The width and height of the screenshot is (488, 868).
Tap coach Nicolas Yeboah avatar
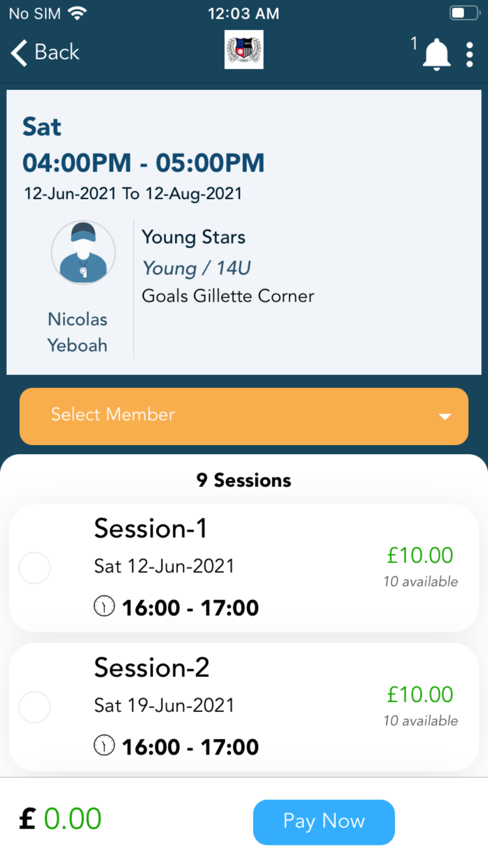tap(83, 252)
